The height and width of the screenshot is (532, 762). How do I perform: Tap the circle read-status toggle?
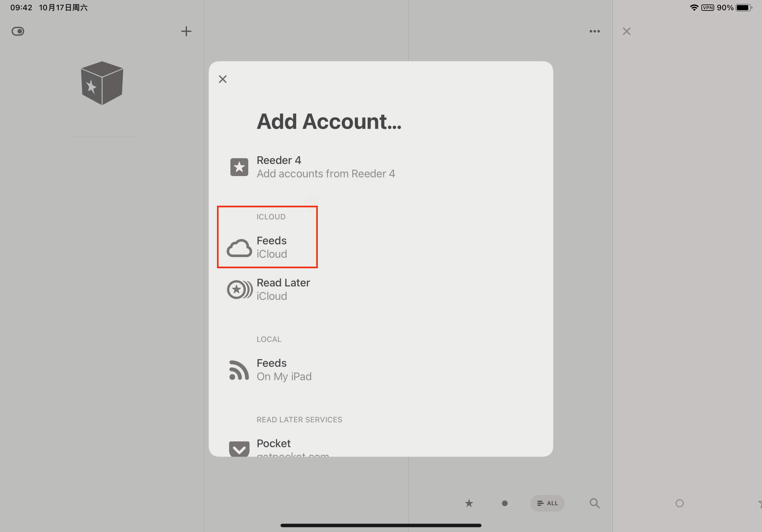click(679, 503)
